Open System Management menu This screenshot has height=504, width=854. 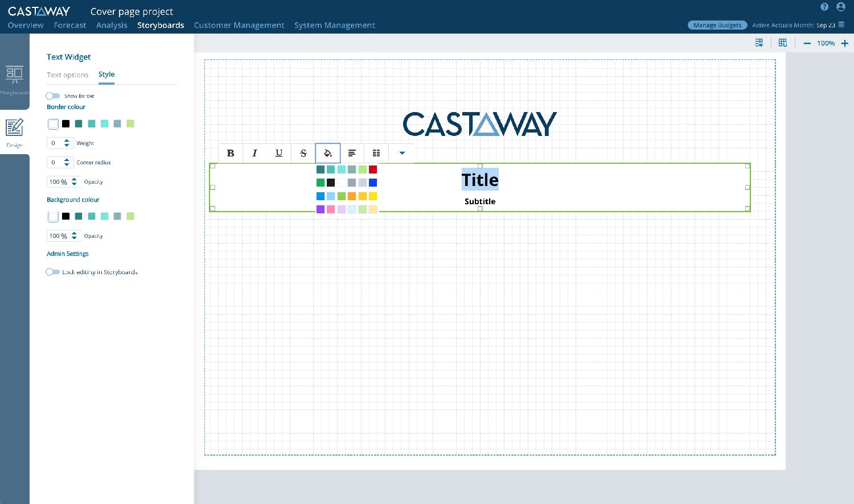[335, 25]
